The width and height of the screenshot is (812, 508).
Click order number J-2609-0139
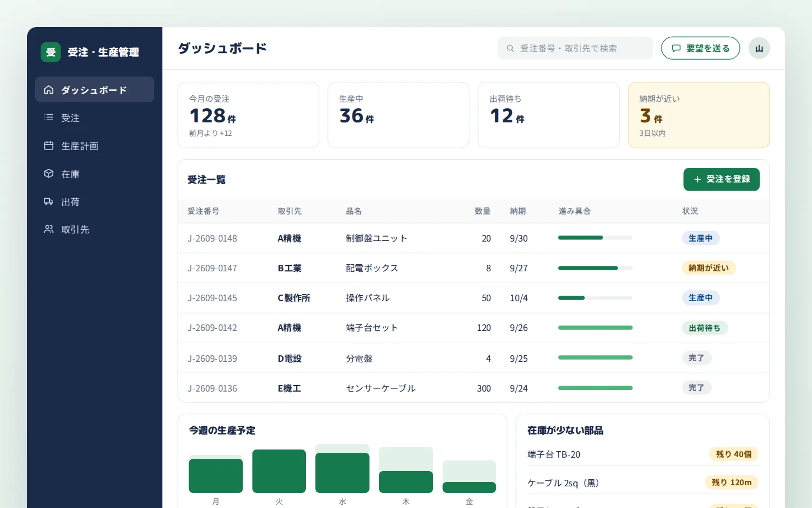pos(212,359)
